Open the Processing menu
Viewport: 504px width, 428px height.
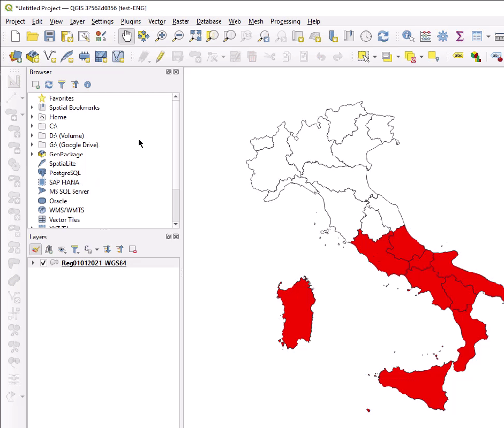coord(285,21)
